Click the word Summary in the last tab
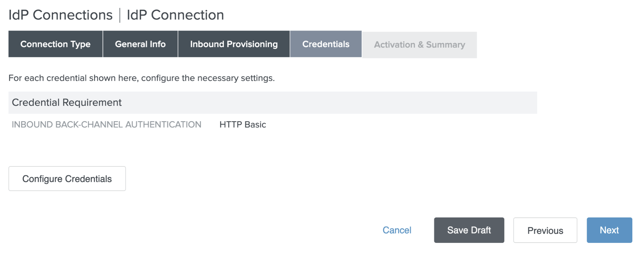The height and width of the screenshot is (253, 644). click(445, 45)
